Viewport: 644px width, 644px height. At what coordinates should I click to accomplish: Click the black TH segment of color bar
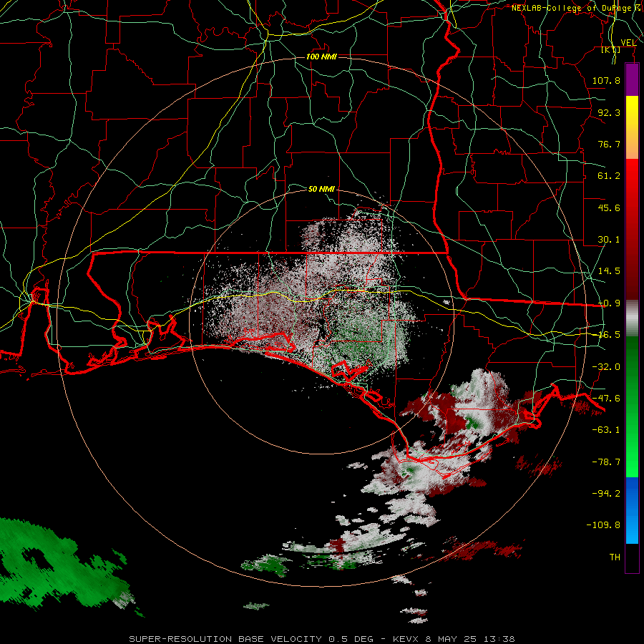(632, 557)
